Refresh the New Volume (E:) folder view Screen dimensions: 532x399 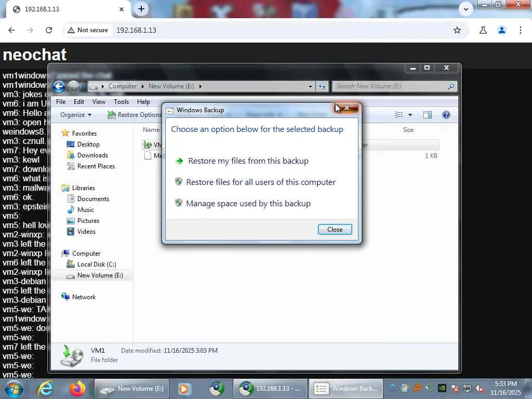pos(322,87)
